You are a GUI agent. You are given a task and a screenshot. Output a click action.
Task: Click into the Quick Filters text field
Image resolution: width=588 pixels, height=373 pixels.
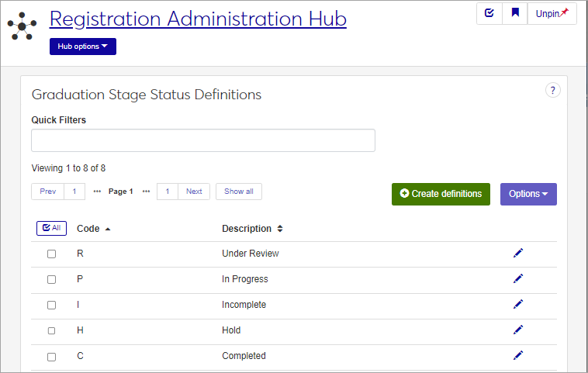click(x=203, y=140)
